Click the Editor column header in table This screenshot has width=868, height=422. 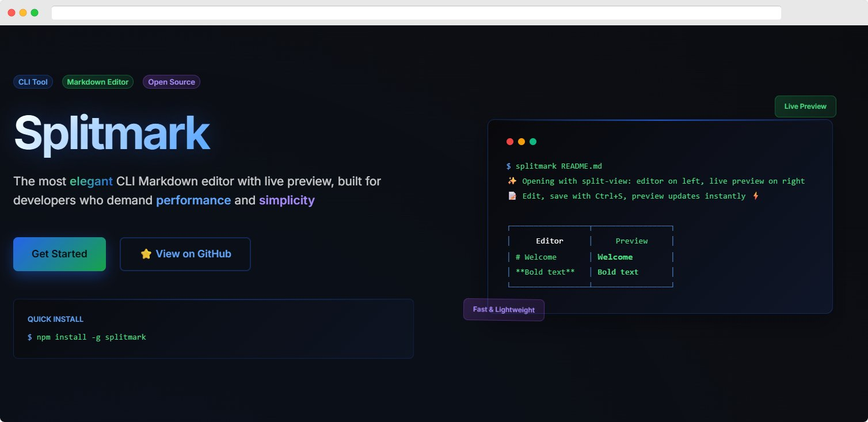[x=549, y=241]
